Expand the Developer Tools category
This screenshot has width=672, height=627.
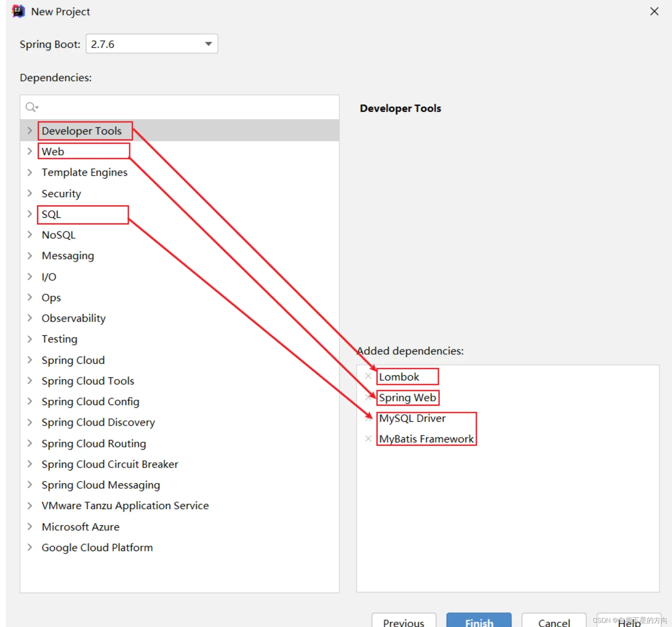coord(30,131)
